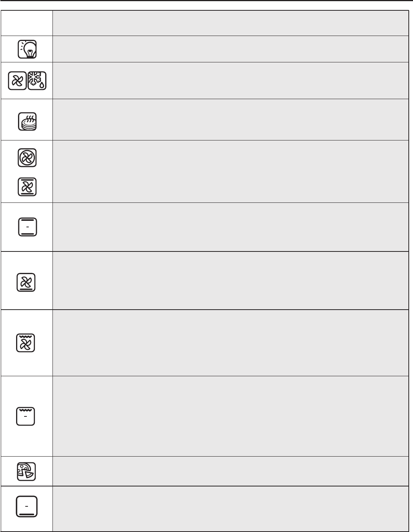The width and height of the screenshot is (413, 532).
Task: Click the description cell beside defrost icons
Action: [230, 81]
